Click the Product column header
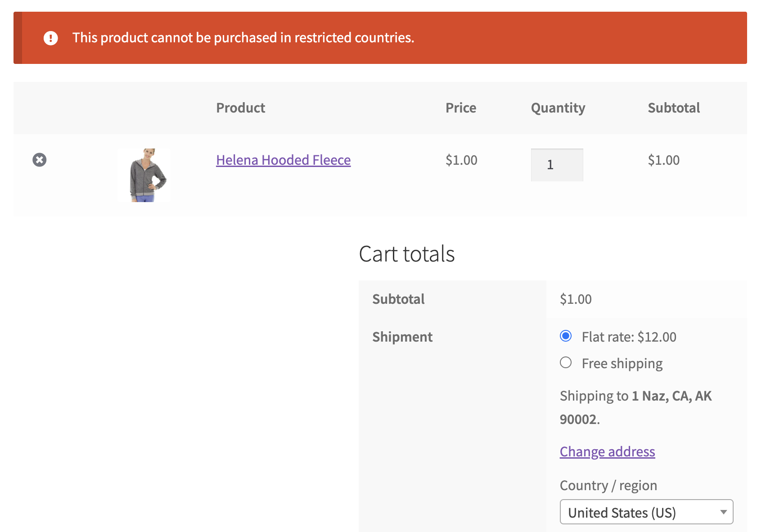766x532 pixels. (x=241, y=108)
